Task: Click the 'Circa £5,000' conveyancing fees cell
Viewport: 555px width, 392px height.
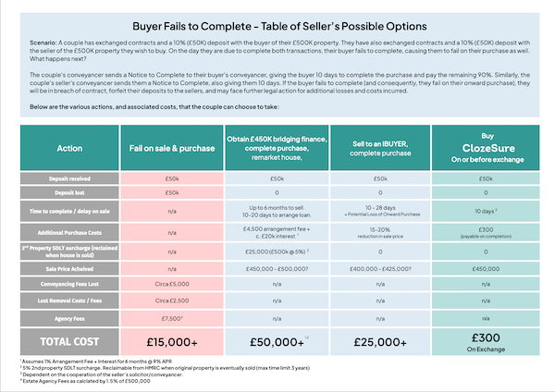Action: (x=173, y=283)
